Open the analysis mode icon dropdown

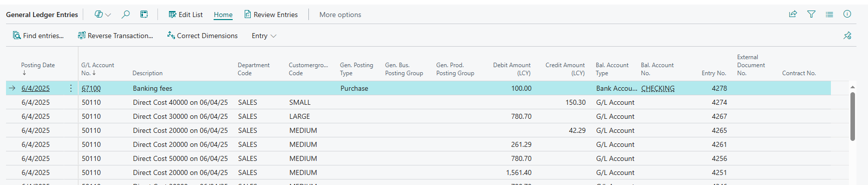[103, 15]
